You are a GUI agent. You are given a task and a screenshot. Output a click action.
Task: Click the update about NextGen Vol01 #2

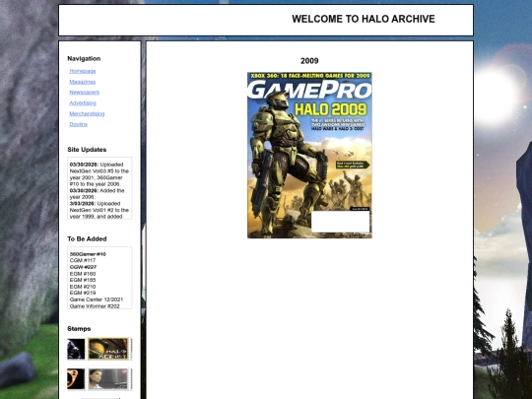point(100,210)
